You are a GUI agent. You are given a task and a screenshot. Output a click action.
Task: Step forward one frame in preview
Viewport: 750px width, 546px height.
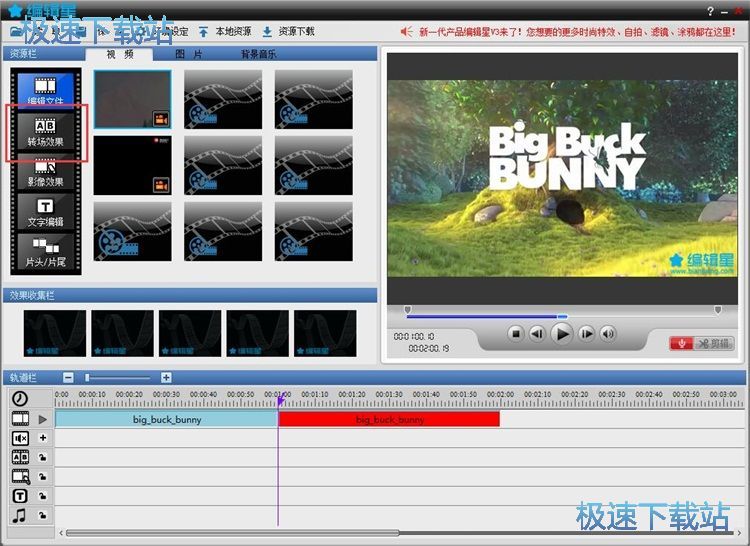(586, 334)
